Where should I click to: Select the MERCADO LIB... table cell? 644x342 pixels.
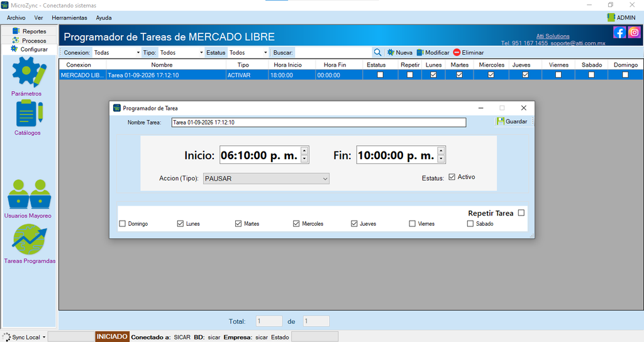pos(82,75)
